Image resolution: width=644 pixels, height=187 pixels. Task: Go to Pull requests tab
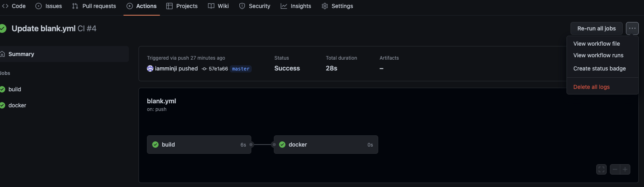coord(94,6)
